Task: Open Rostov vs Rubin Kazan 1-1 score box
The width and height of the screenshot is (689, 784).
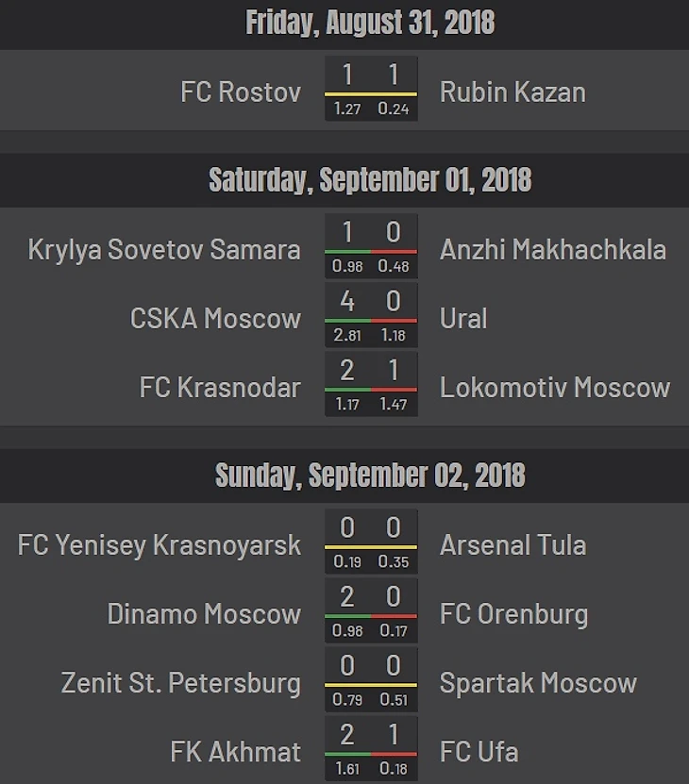Action: point(371,89)
